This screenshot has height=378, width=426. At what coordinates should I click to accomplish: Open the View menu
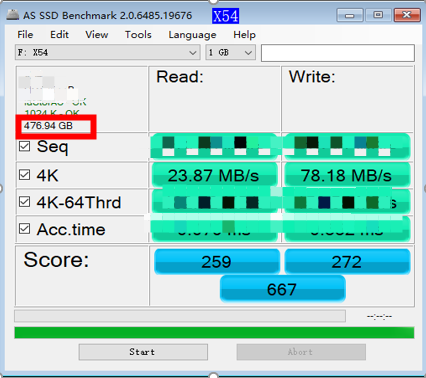[x=97, y=35]
